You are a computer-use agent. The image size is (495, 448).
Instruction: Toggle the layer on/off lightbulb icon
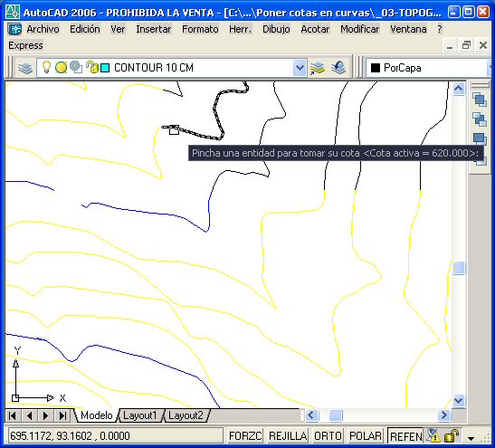point(46,67)
